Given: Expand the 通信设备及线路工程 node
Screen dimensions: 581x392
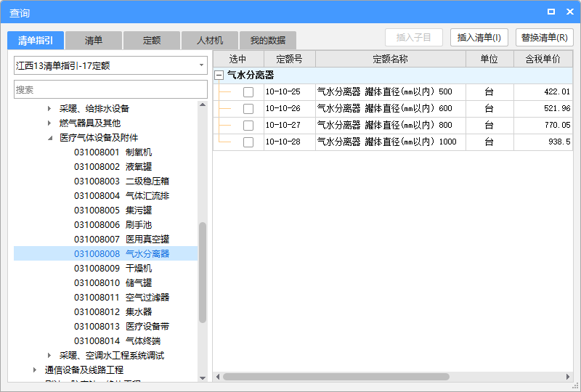Looking at the screenshot, I should [35, 369].
